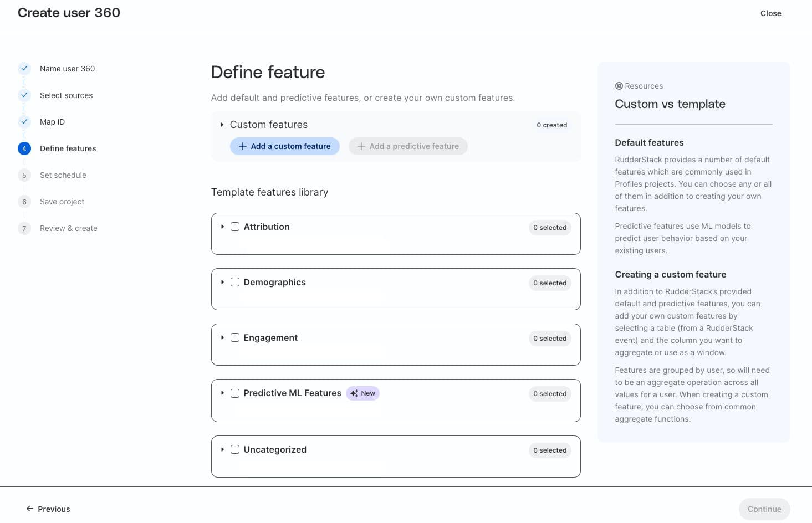Expand the Uncategorized features group

click(222, 449)
